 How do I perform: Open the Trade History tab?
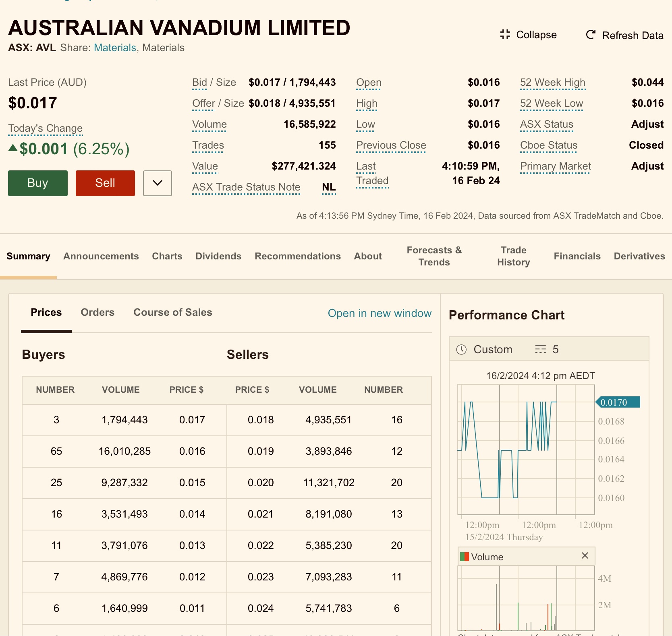pyautogui.click(x=514, y=256)
